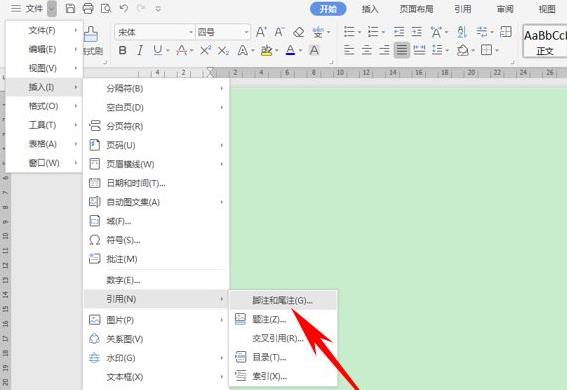Click the increase indent icon
567x390 pixels.
[x=417, y=32]
